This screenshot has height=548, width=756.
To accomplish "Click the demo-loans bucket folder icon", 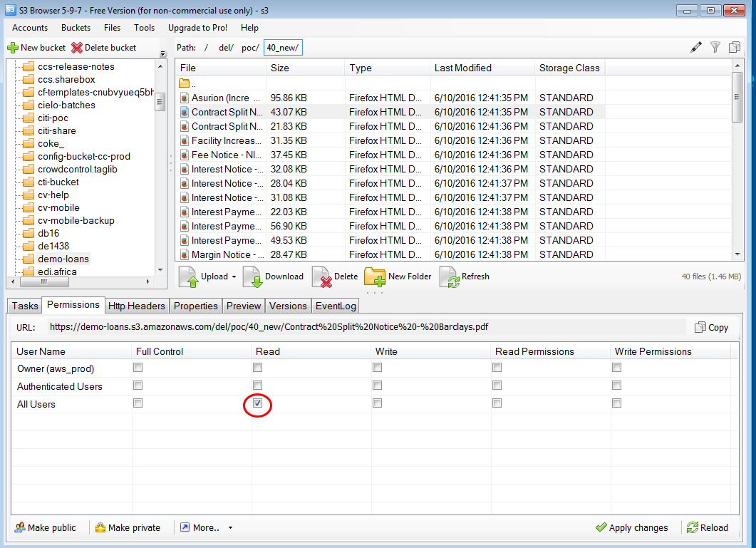I will point(29,259).
